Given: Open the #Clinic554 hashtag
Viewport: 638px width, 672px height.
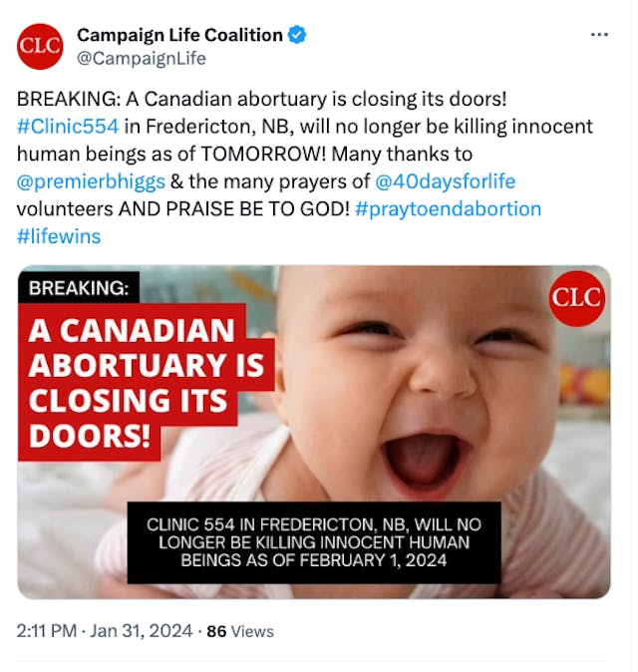Looking at the screenshot, I should (x=67, y=127).
